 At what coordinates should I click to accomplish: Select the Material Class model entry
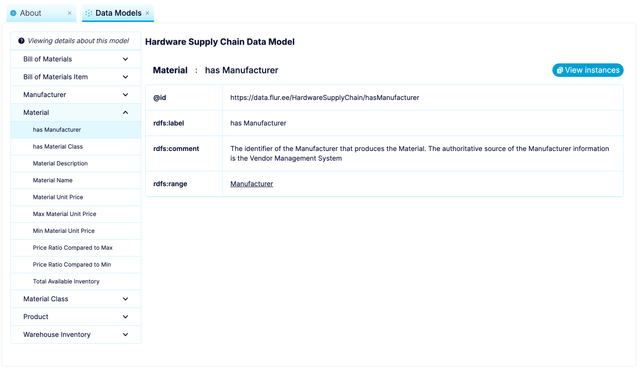pos(76,299)
